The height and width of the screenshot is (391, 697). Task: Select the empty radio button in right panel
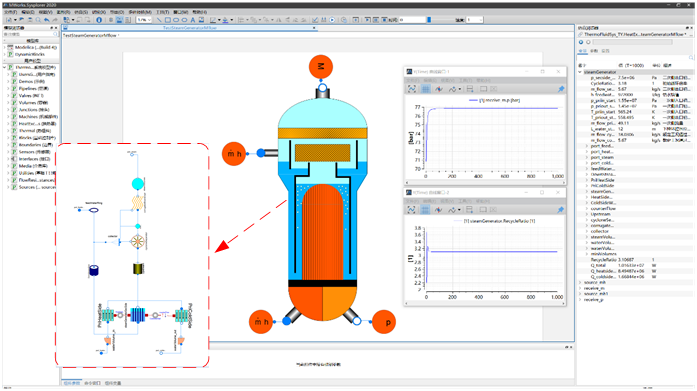click(588, 42)
